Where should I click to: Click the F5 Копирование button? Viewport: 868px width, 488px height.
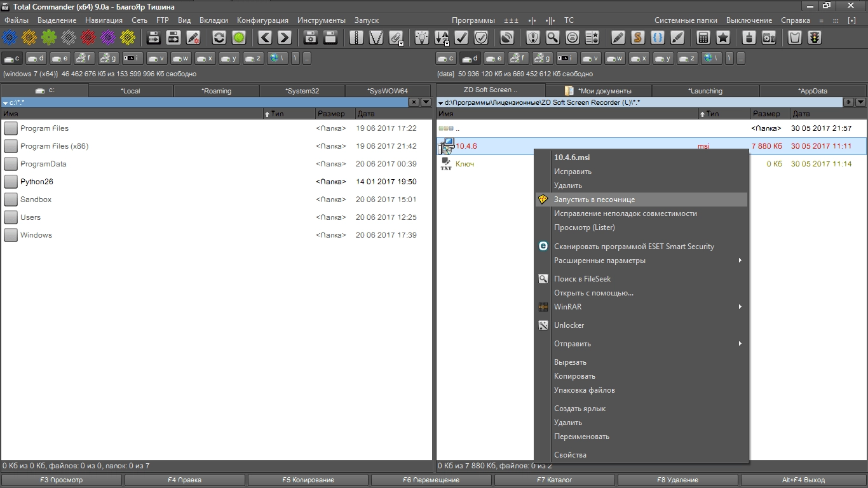[308, 480]
